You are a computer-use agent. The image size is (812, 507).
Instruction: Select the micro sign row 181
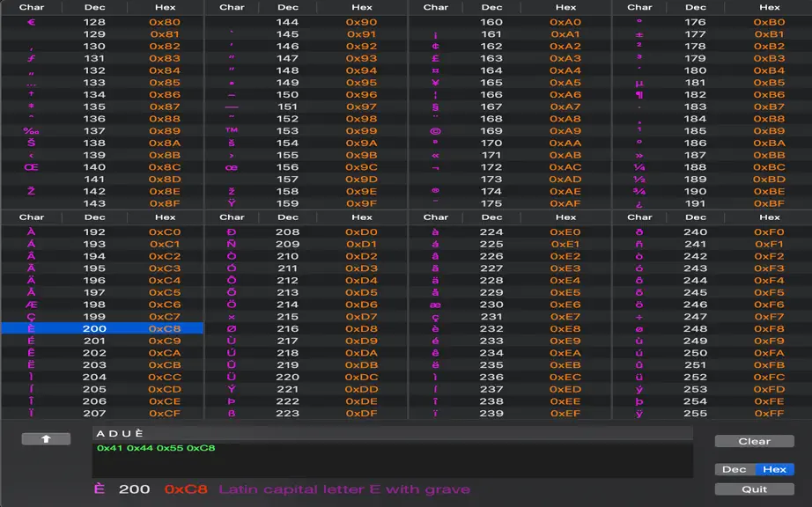pyautogui.click(x=712, y=83)
